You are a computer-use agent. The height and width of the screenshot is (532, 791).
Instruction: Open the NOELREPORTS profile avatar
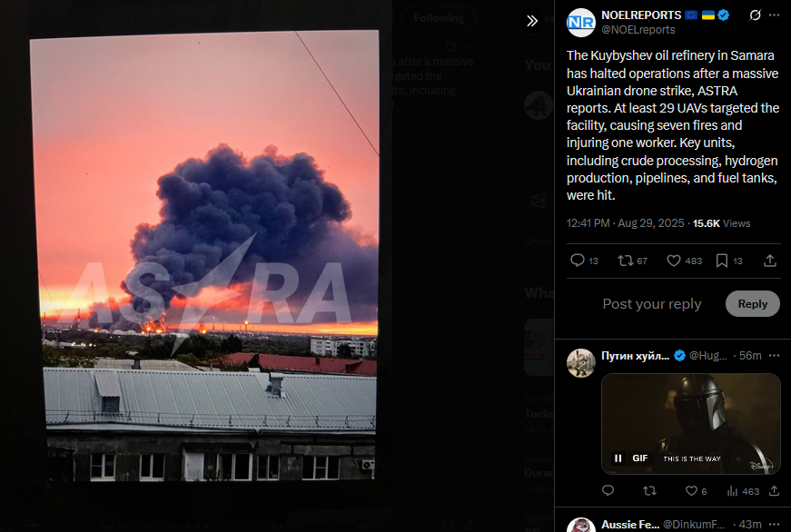(580, 22)
